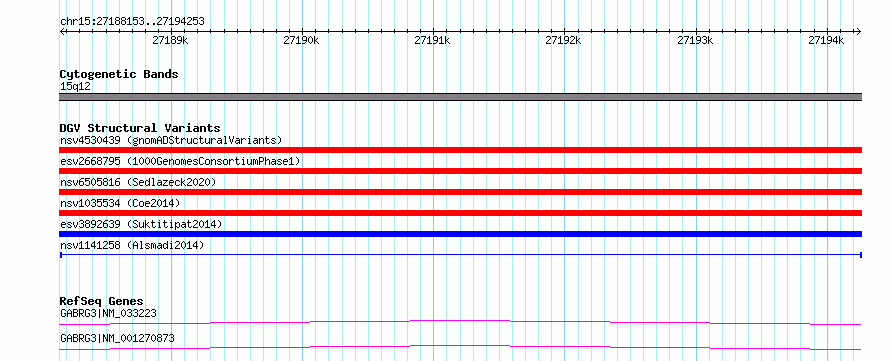Click the red bar for nsv1035534
This screenshot has height=361, width=890.
click(460, 213)
